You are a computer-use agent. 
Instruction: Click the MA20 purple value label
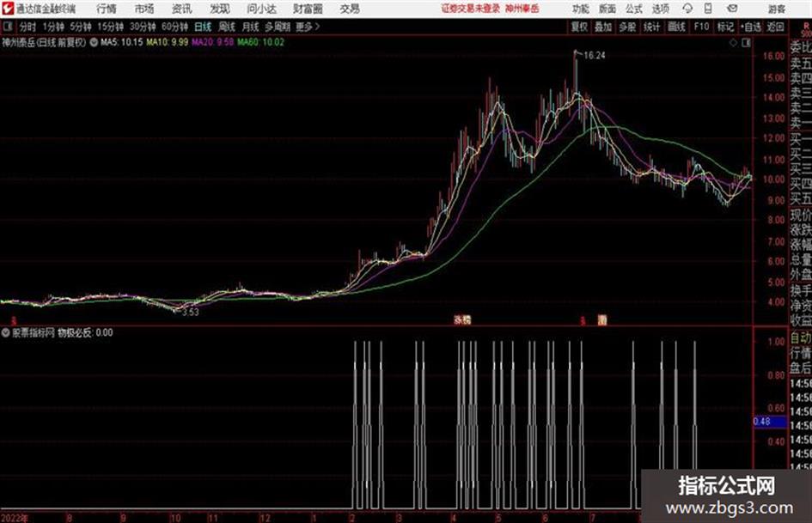click(213, 42)
